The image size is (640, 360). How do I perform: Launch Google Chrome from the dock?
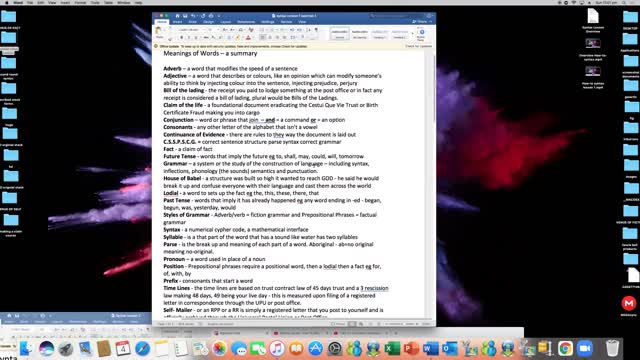[x=565, y=349]
